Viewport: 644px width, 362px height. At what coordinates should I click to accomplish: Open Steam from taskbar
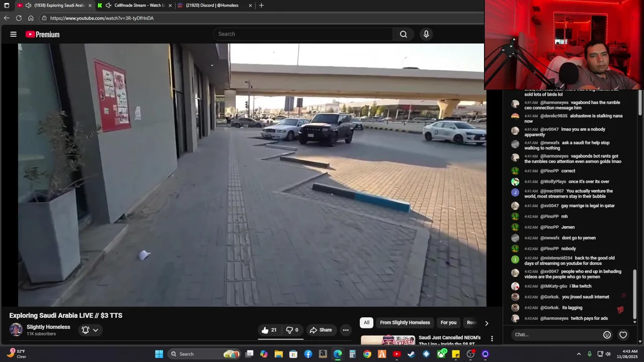click(x=412, y=354)
